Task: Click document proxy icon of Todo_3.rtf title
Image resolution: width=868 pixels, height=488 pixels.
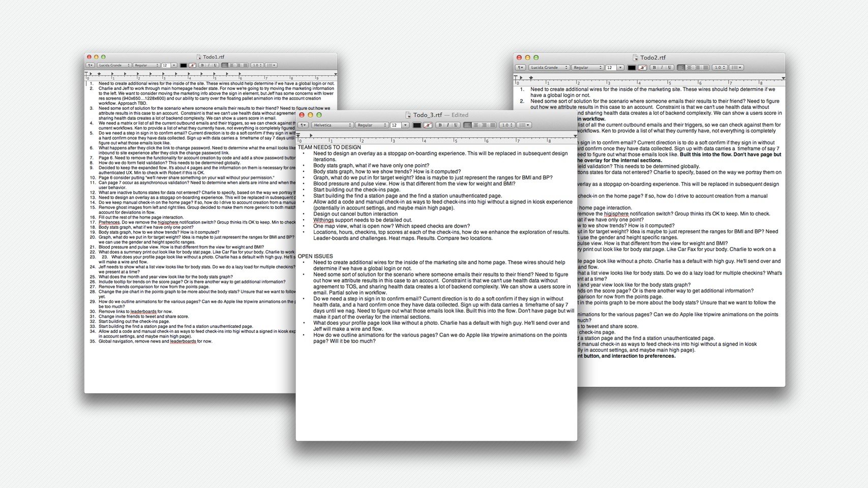Action: (408, 115)
